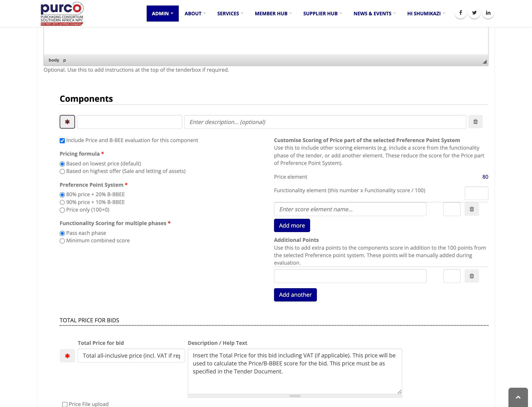Click the Add another button
This screenshot has width=532, height=407.
(x=295, y=295)
